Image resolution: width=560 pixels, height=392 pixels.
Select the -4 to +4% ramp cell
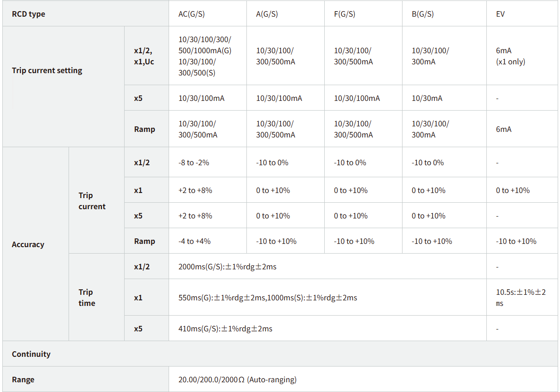coord(195,241)
